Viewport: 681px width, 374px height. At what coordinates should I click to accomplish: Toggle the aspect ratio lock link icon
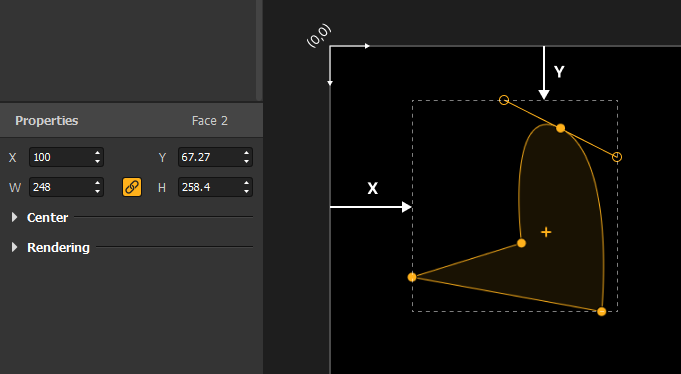click(x=132, y=187)
